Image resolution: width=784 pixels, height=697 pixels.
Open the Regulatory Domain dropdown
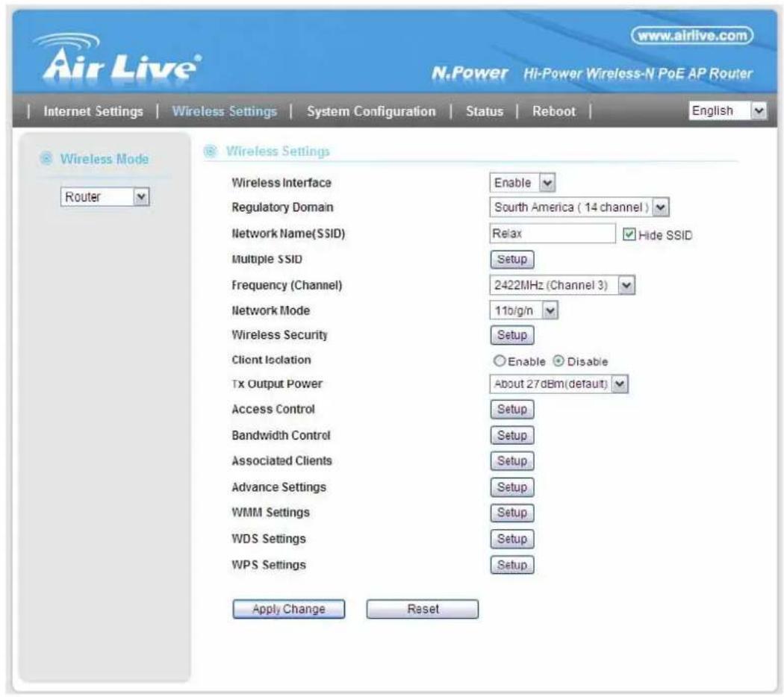pyautogui.click(x=579, y=207)
